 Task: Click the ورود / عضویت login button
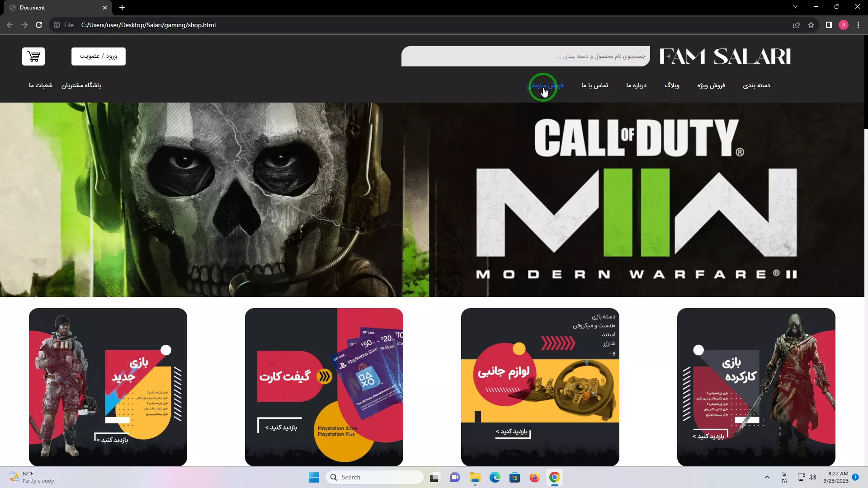98,56
